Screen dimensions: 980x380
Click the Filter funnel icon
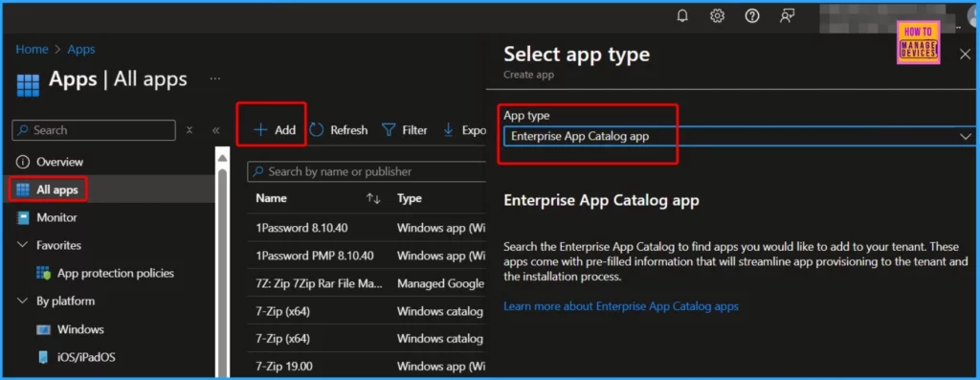coord(389,130)
